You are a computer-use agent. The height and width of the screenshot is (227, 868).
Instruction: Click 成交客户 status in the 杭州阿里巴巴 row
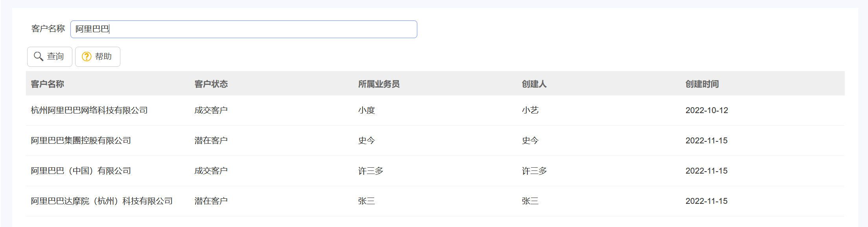point(211,110)
